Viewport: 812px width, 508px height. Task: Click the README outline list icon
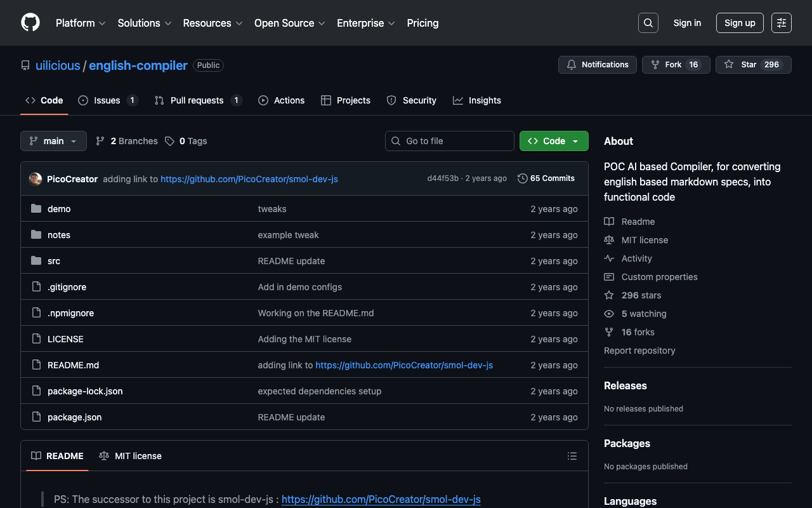pos(572,456)
